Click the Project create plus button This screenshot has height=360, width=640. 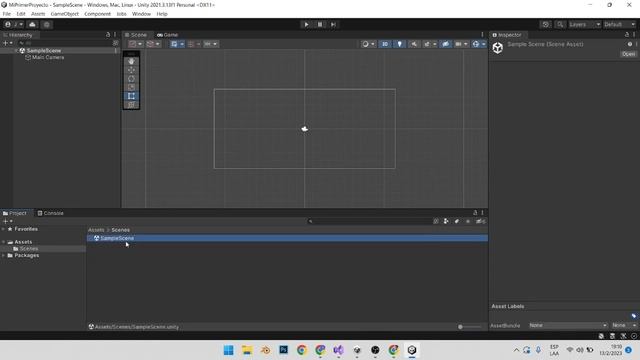coord(7,221)
